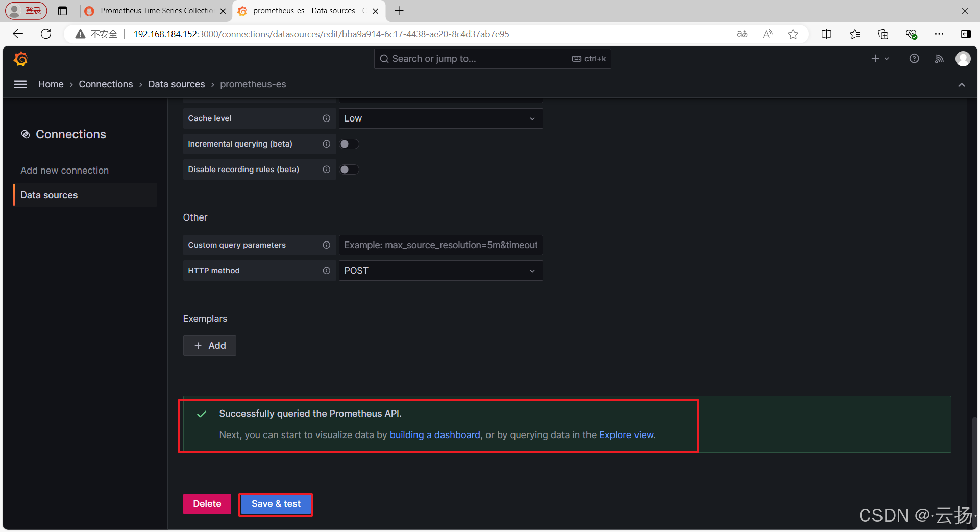The width and height of the screenshot is (980, 532).
Task: Click the browser profile login button
Action: 26,11
